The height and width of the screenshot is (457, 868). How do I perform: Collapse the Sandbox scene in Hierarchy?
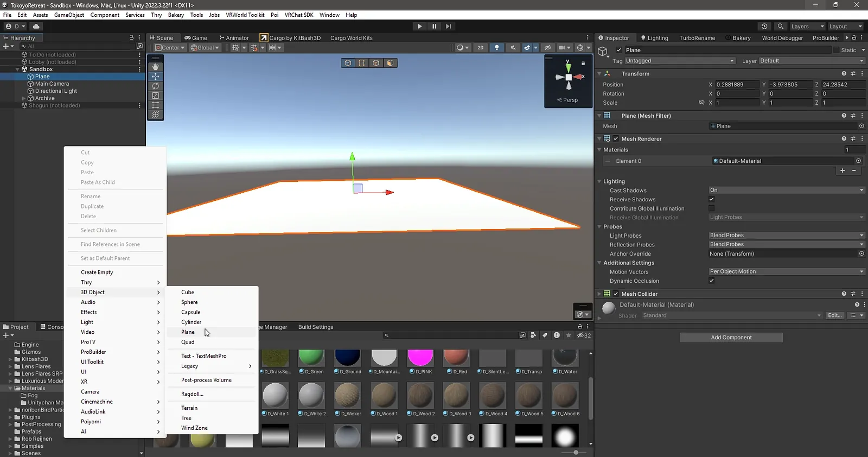[17, 69]
